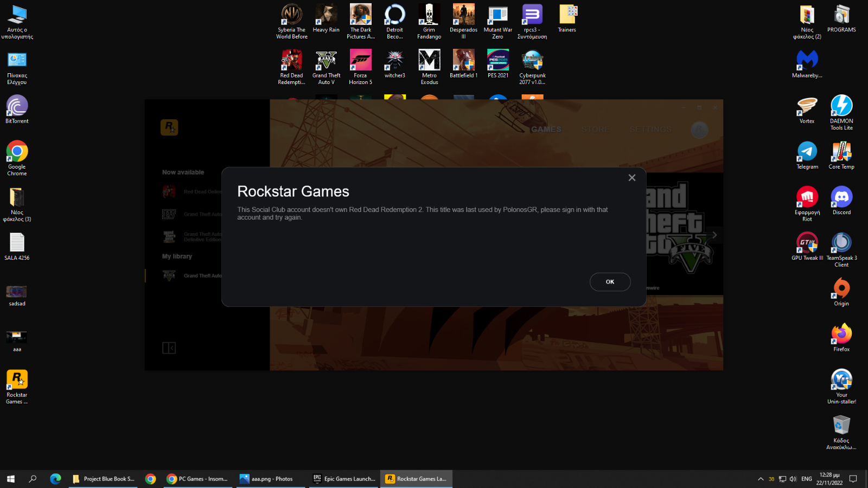Open taskbar search icon
This screenshot has width=868, height=488.
click(33, 479)
